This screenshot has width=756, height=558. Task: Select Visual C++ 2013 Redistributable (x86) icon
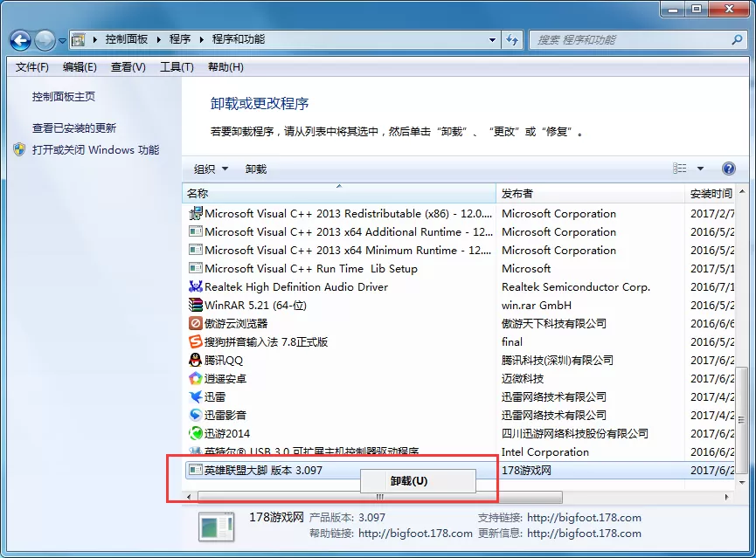(195, 213)
